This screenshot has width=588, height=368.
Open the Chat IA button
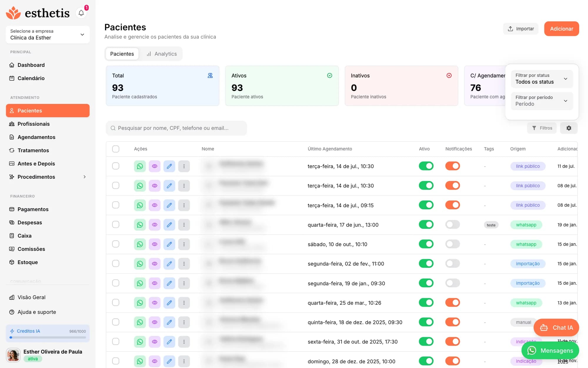point(556,328)
